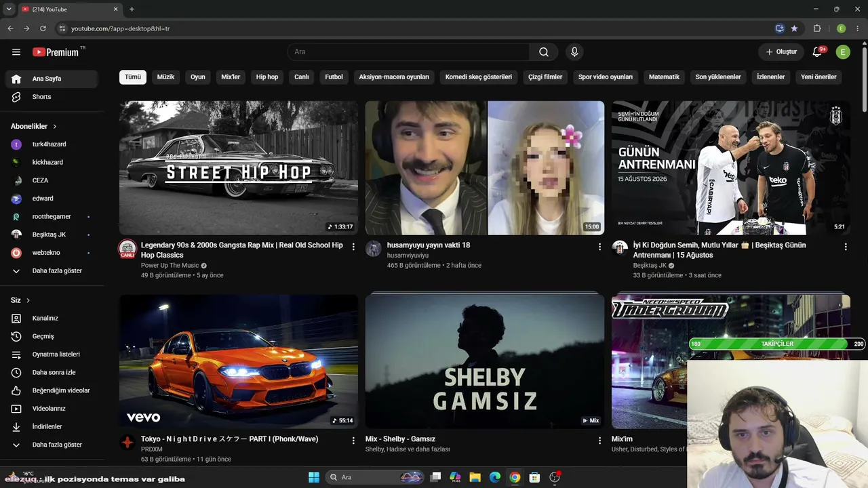
Task: Open the Abonelikler section heading
Action: pos(34,126)
